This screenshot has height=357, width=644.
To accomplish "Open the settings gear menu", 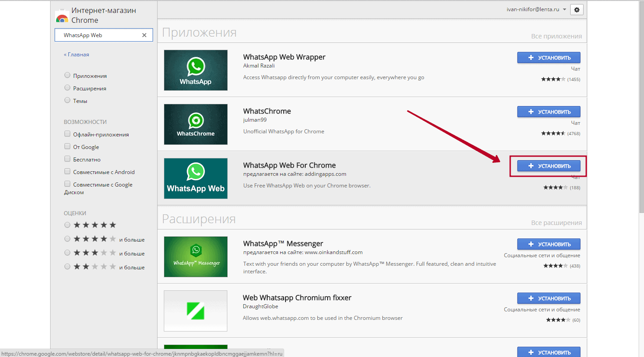I will (x=576, y=9).
